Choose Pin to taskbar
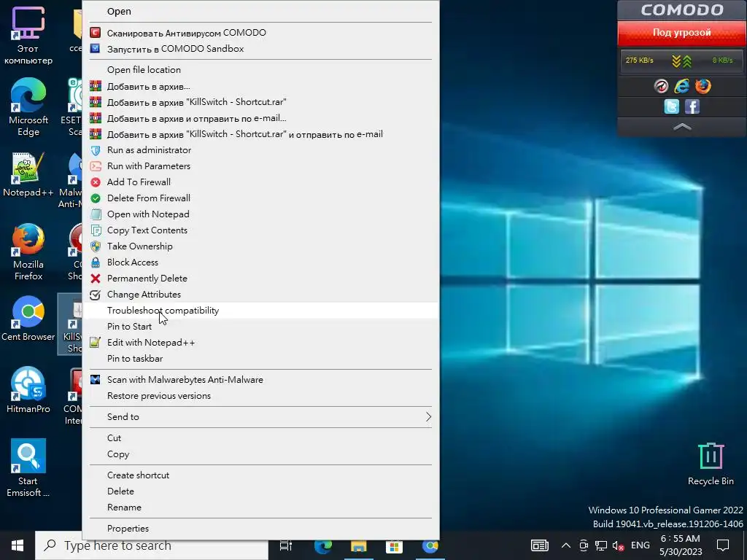 260,359
